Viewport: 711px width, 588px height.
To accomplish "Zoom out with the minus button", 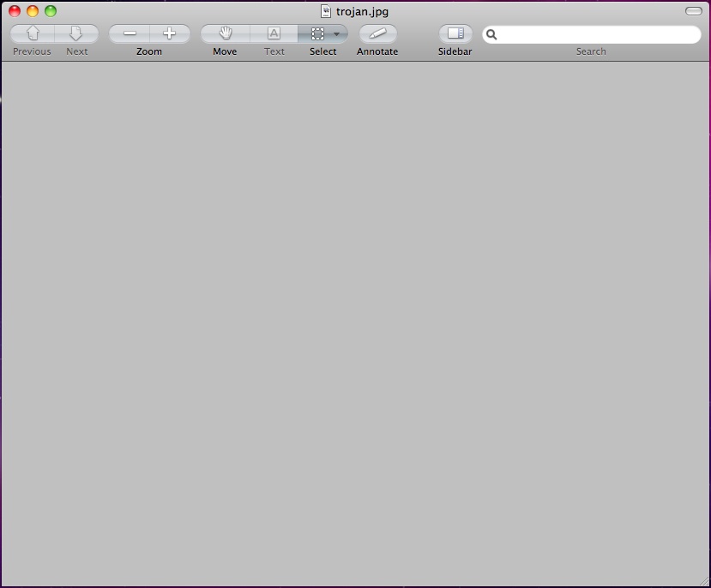I will pyautogui.click(x=130, y=34).
